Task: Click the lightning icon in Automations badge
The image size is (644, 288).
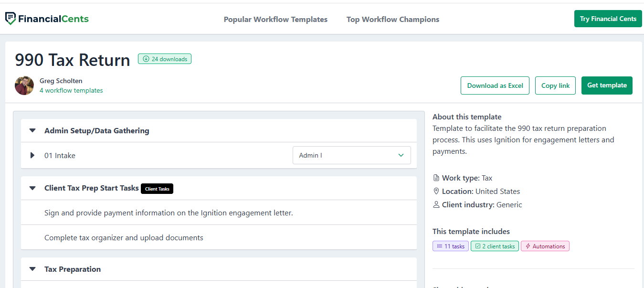Action: point(528,246)
